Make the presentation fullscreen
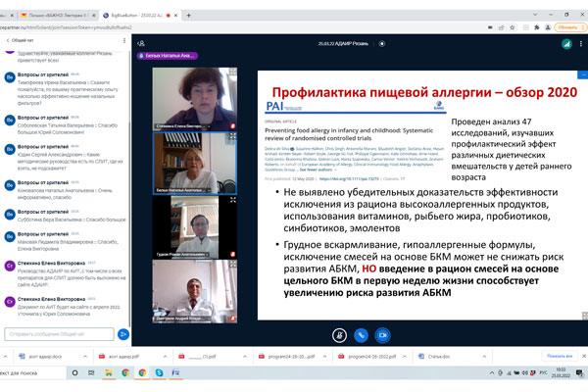 (x=585, y=316)
